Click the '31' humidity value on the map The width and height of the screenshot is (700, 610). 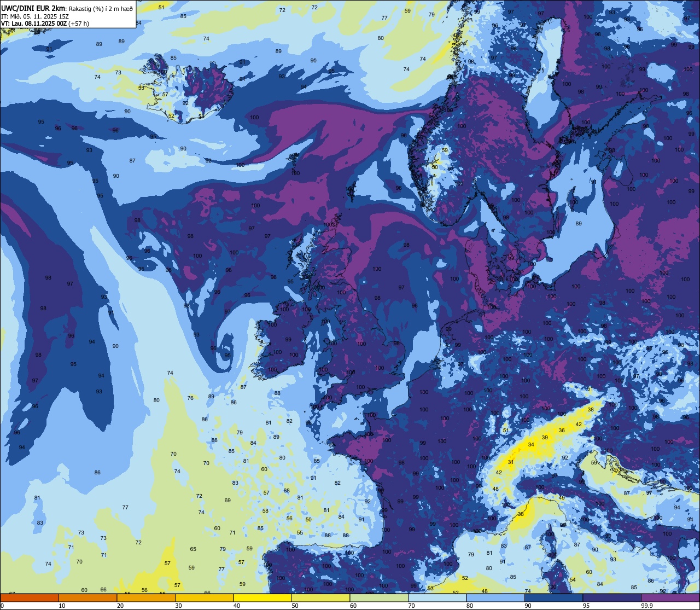coord(511,462)
